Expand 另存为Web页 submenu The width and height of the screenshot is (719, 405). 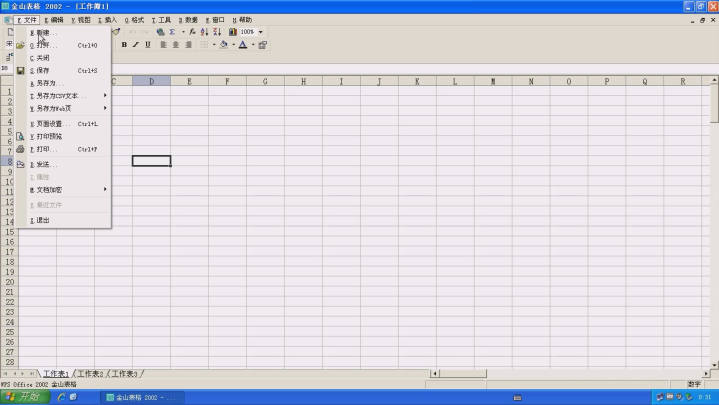click(63, 108)
